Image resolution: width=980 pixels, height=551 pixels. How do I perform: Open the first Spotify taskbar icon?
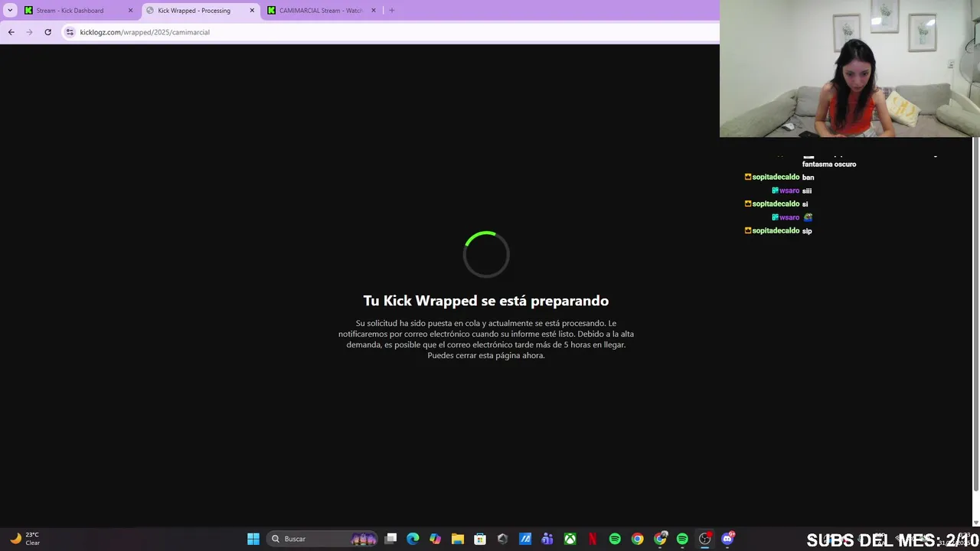[x=615, y=539]
